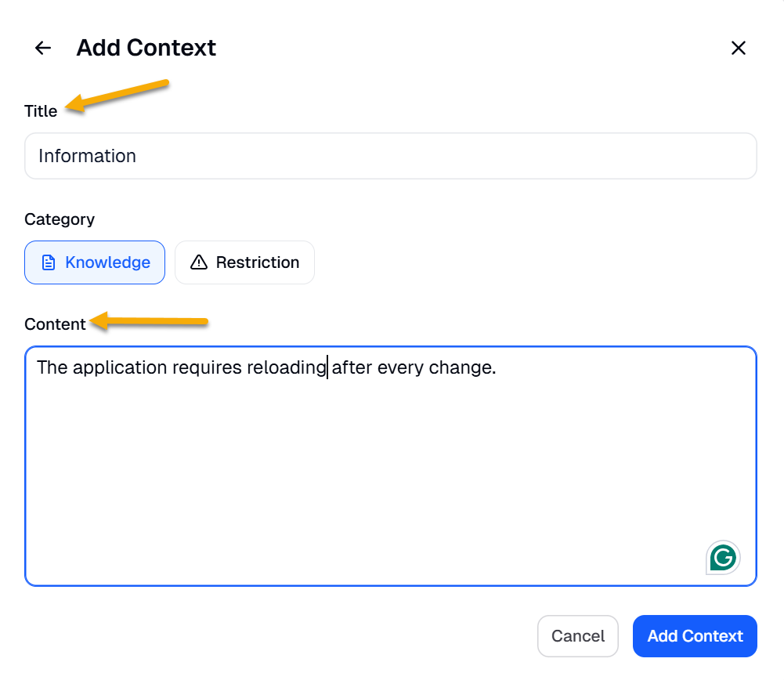Click the Category label

pos(60,219)
